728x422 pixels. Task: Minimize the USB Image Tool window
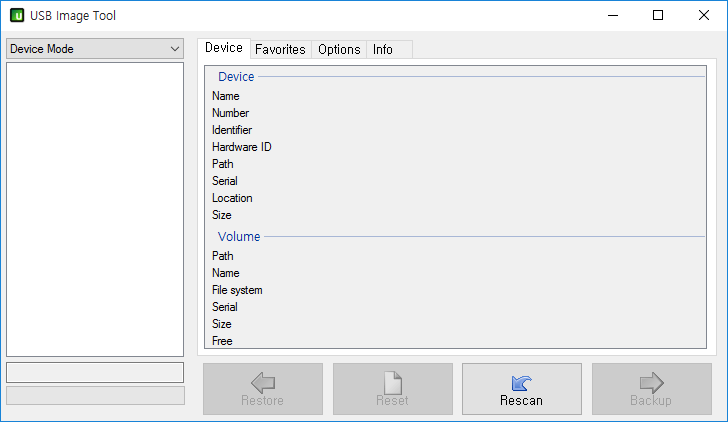pos(611,16)
